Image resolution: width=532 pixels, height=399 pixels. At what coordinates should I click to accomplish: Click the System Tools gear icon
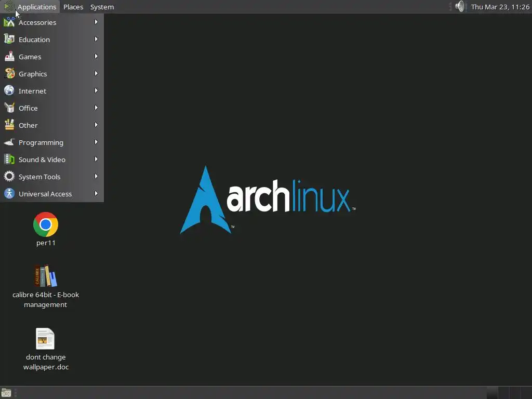click(x=9, y=177)
